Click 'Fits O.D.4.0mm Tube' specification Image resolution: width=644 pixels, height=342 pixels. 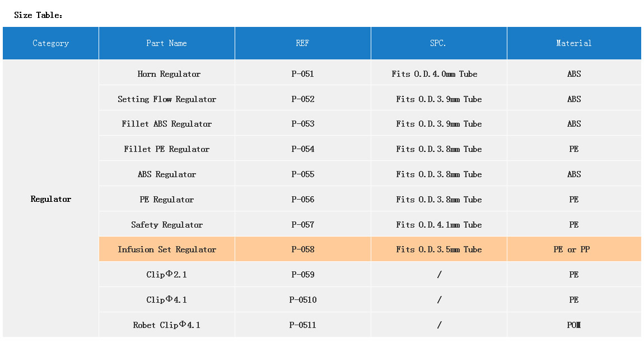[435, 74]
